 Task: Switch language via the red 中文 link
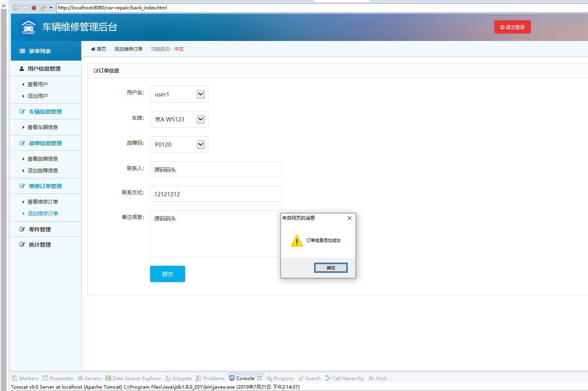(x=179, y=49)
